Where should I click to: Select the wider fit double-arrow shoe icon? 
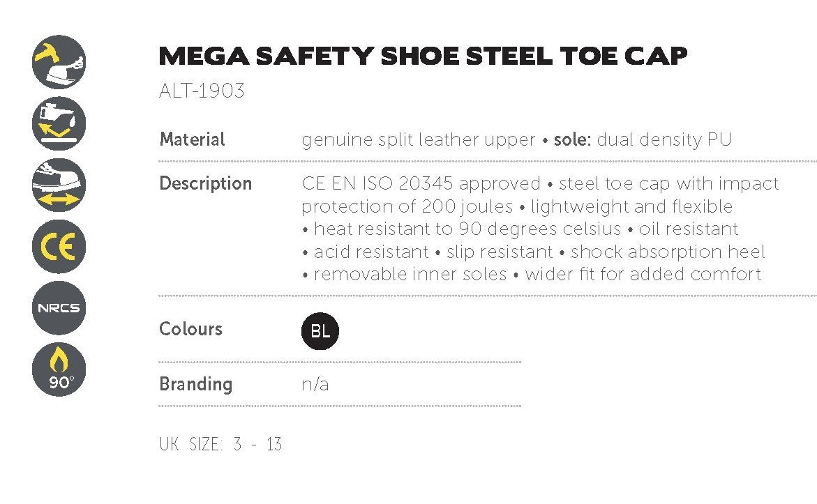(59, 185)
